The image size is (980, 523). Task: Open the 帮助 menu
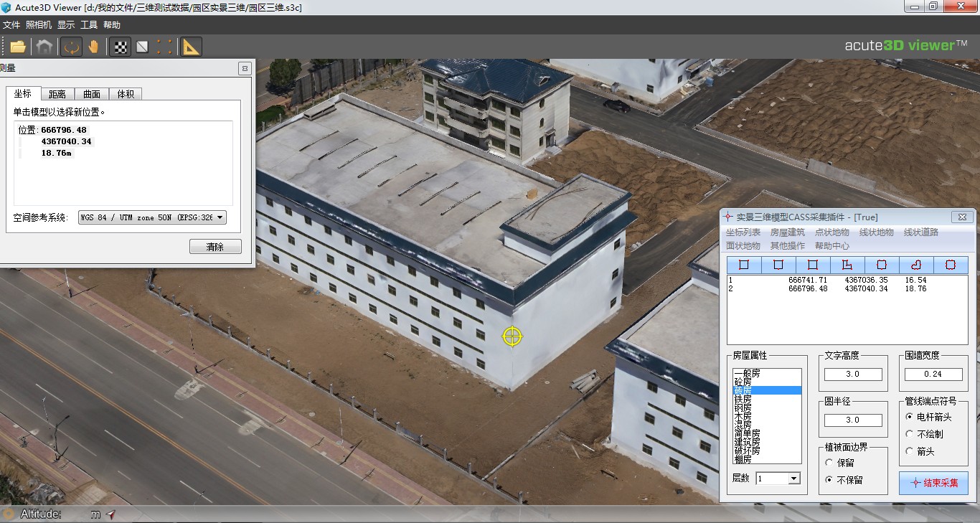[112, 24]
